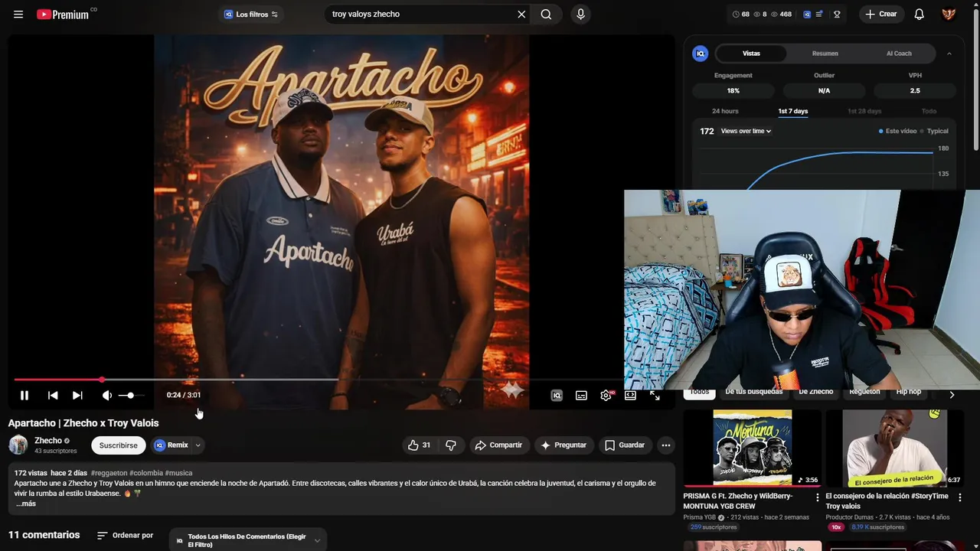980x551 pixels.
Task: Go to YouTube Premium home logo
Action: [63, 14]
